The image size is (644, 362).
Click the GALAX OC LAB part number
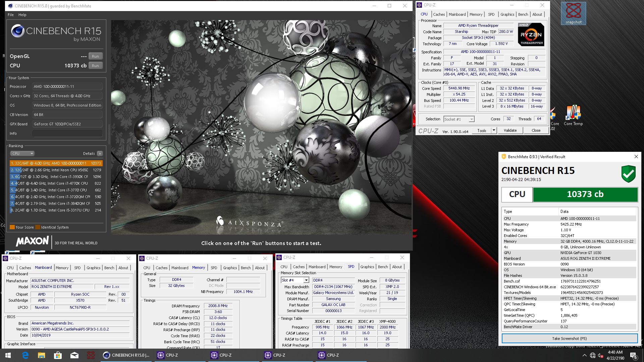click(333, 305)
